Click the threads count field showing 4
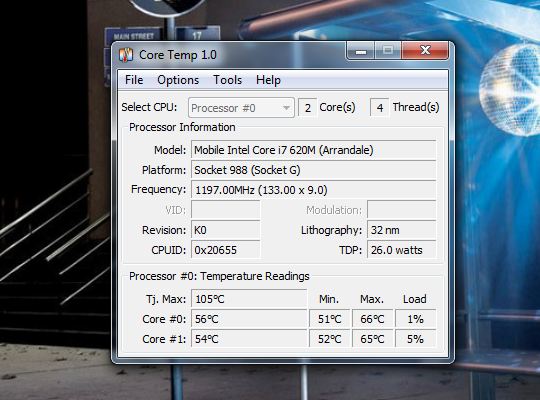The width and height of the screenshot is (540, 400). [x=380, y=108]
